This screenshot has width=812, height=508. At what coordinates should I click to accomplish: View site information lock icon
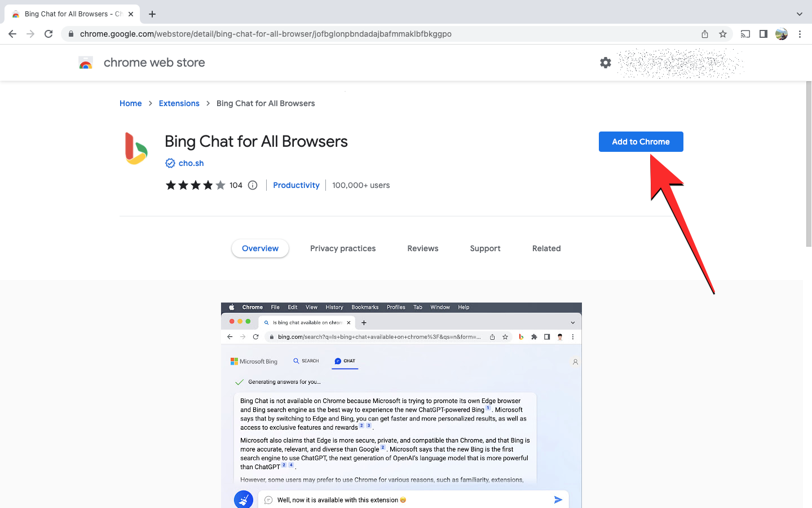(x=70, y=34)
